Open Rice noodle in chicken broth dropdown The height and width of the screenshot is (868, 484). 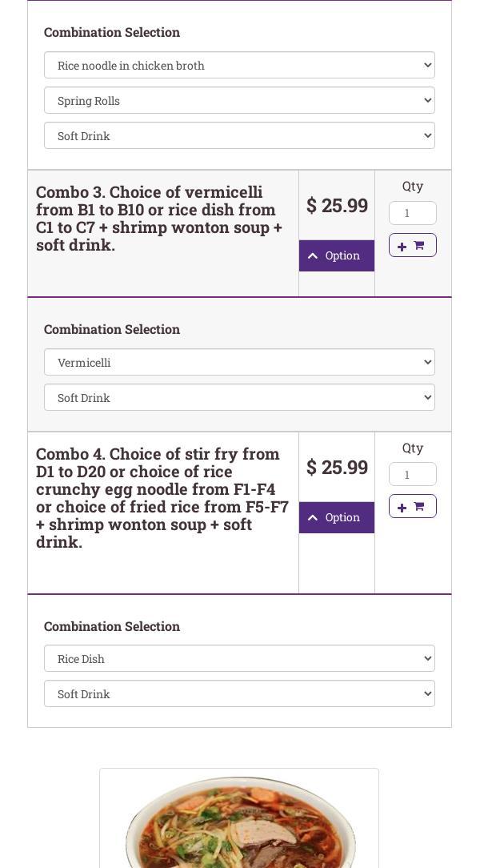click(239, 66)
